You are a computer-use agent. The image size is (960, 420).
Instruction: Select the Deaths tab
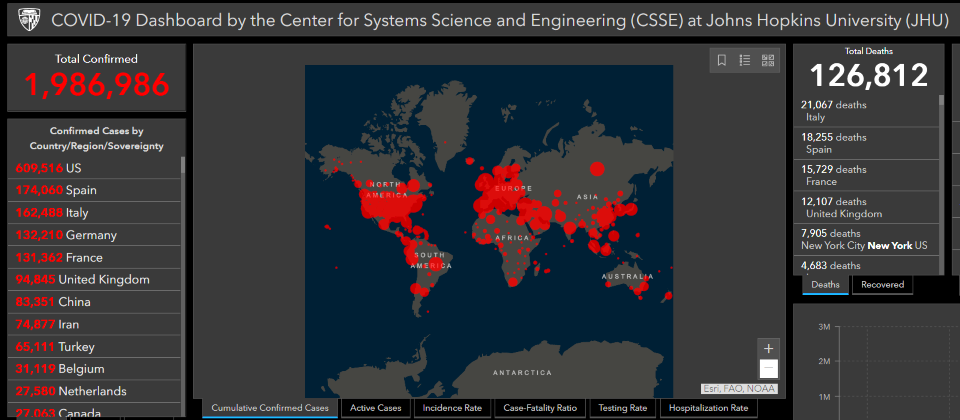click(x=825, y=285)
